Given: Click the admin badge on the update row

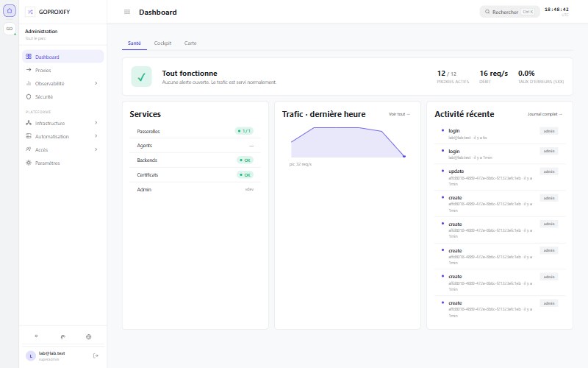Looking at the screenshot, I should coord(549,171).
